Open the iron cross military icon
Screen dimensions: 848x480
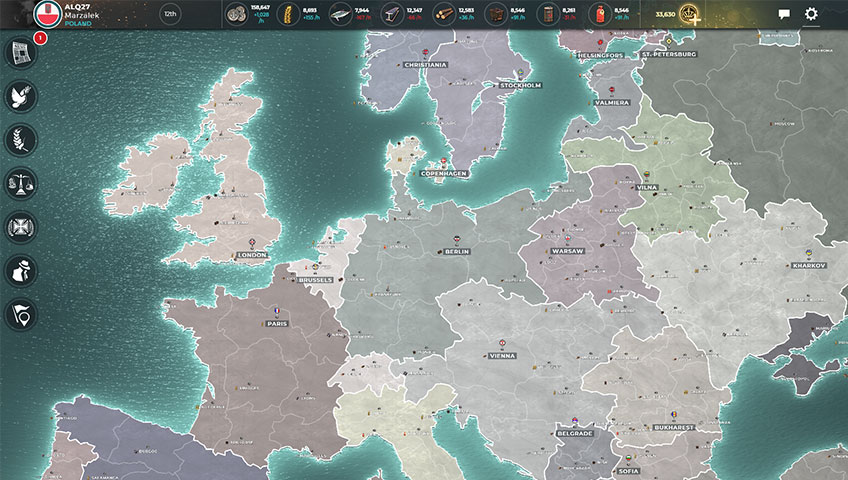pos(21,226)
